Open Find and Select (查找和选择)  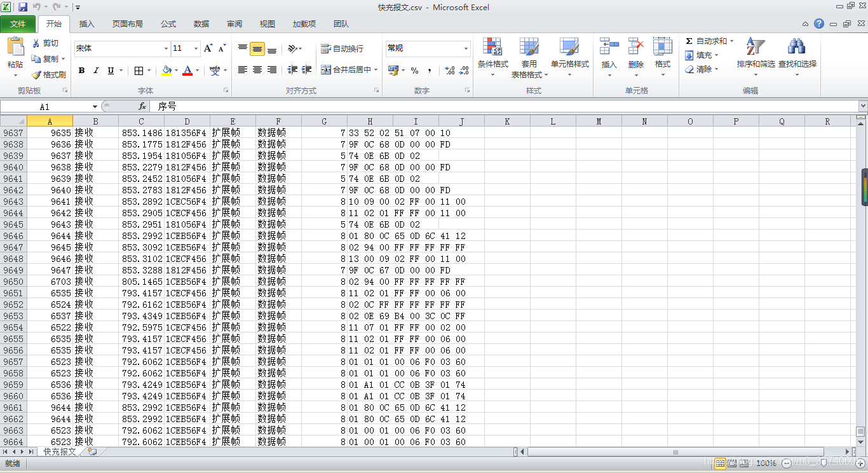click(797, 57)
